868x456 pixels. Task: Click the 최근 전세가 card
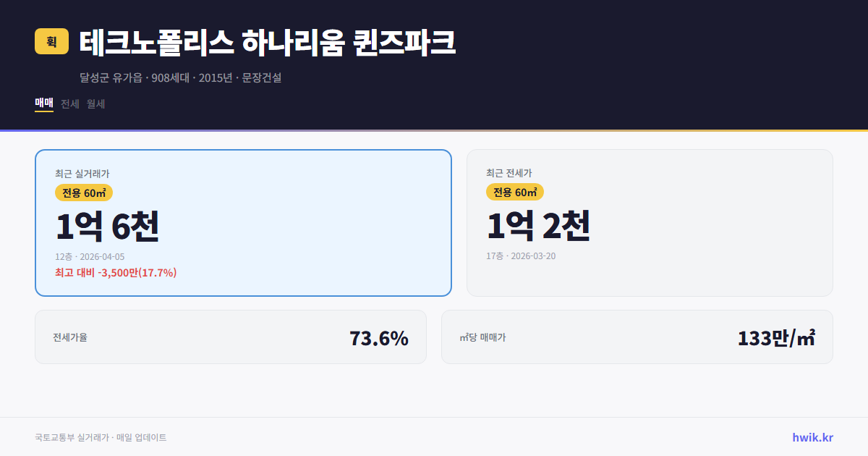650,222
